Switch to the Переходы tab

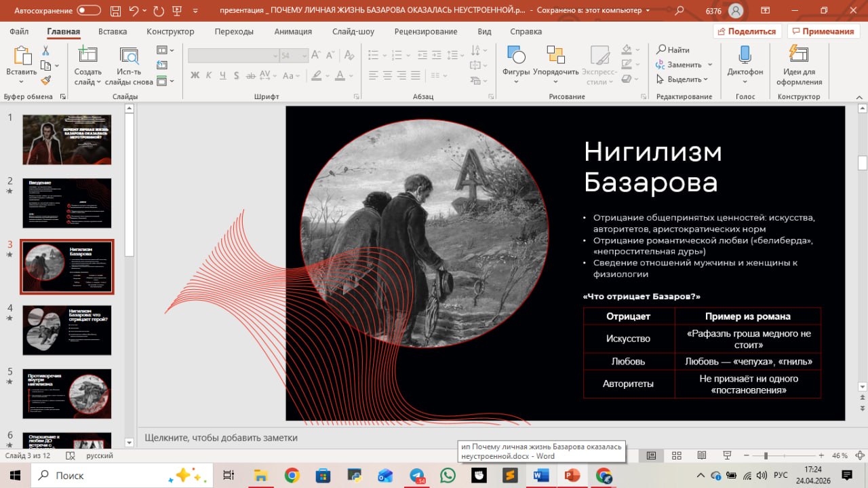234,31
